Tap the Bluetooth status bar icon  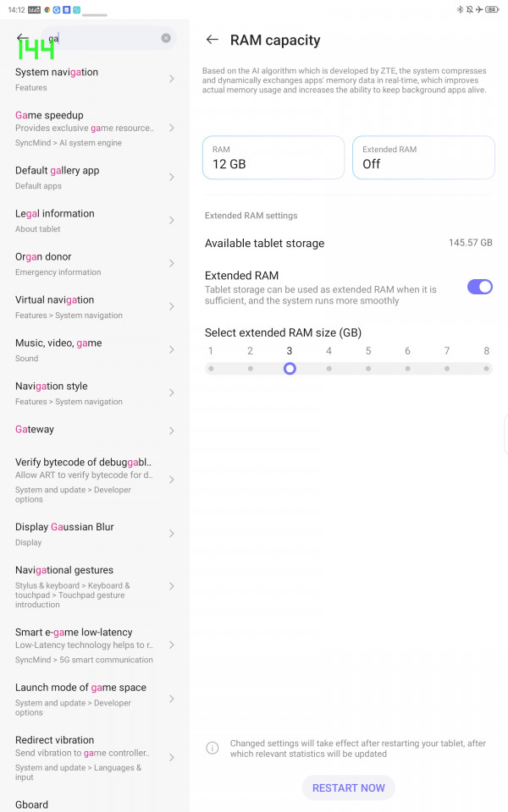click(460, 9)
